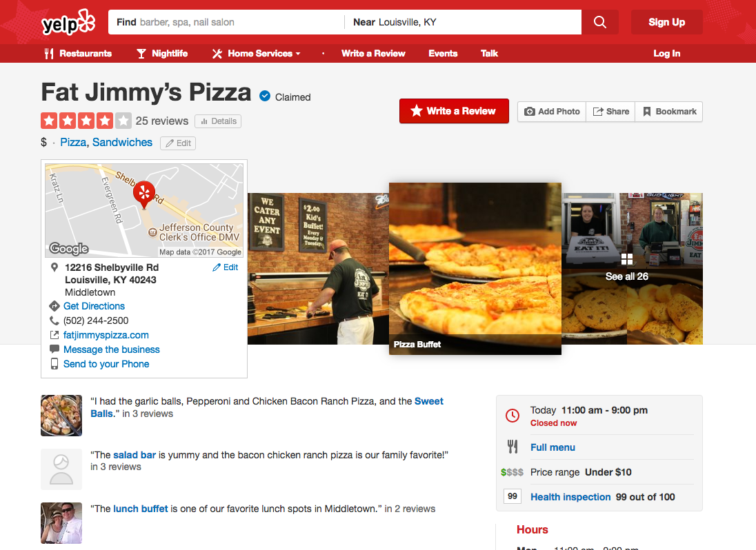Click the Share button

point(610,112)
